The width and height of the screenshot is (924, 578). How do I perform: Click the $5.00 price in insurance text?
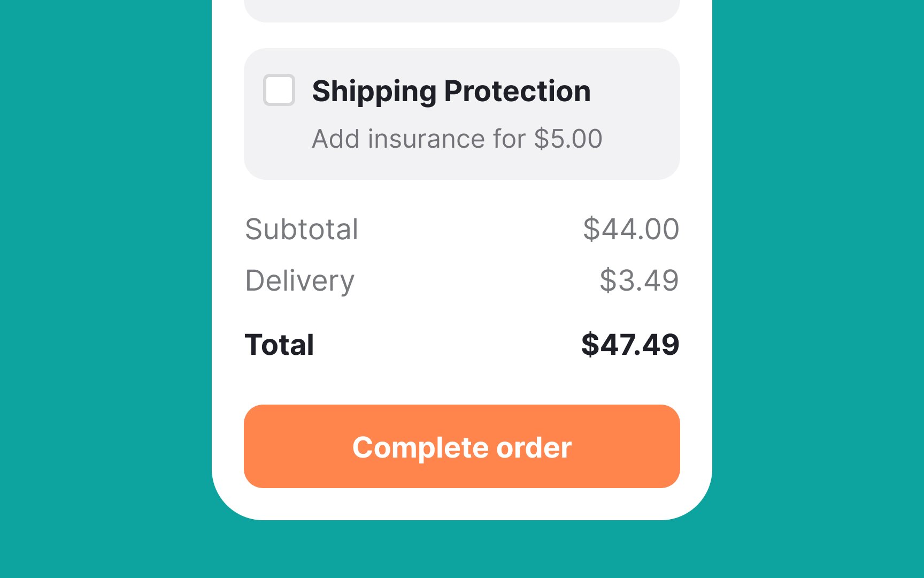tap(568, 139)
